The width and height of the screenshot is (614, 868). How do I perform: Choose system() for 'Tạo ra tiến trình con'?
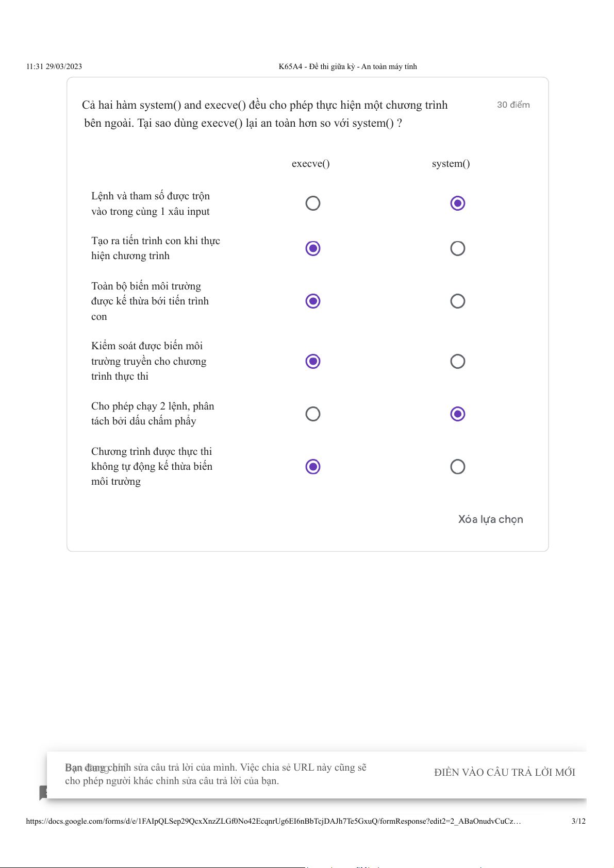point(457,248)
